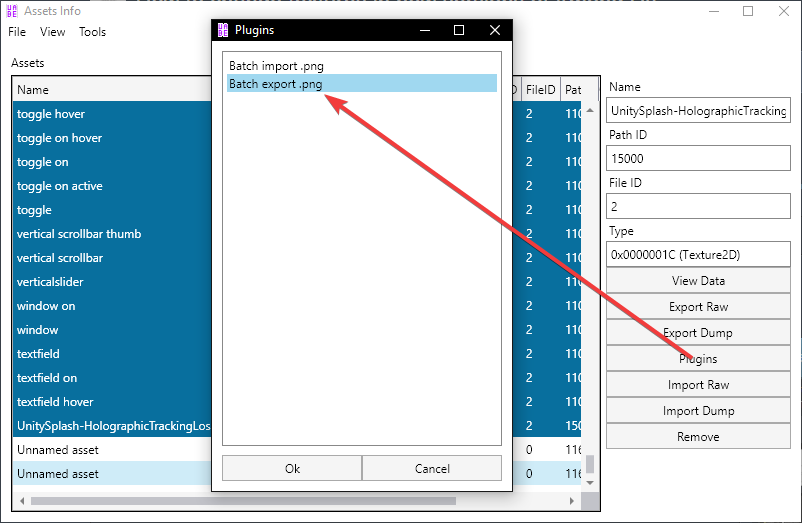Click Export Raw button

click(698, 307)
